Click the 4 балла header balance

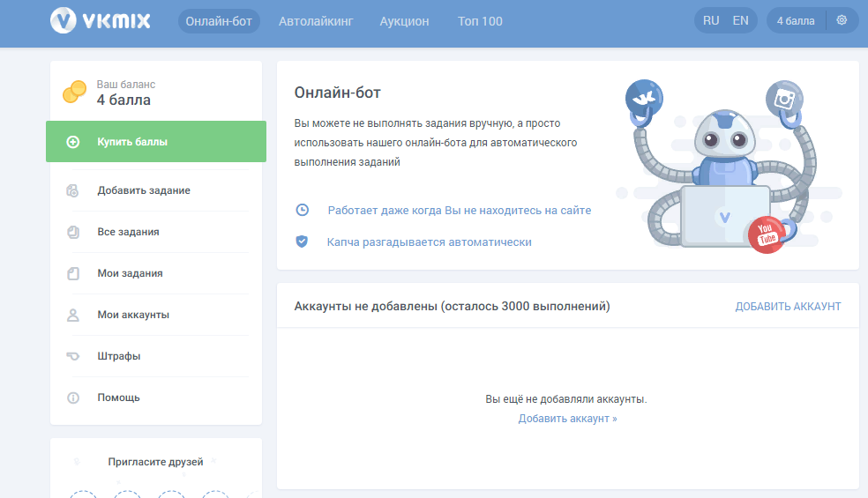pyautogui.click(x=796, y=21)
